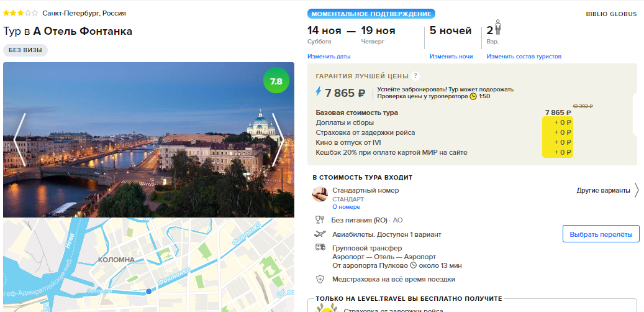Click the 'Групповой трансфер' text

(x=367, y=248)
